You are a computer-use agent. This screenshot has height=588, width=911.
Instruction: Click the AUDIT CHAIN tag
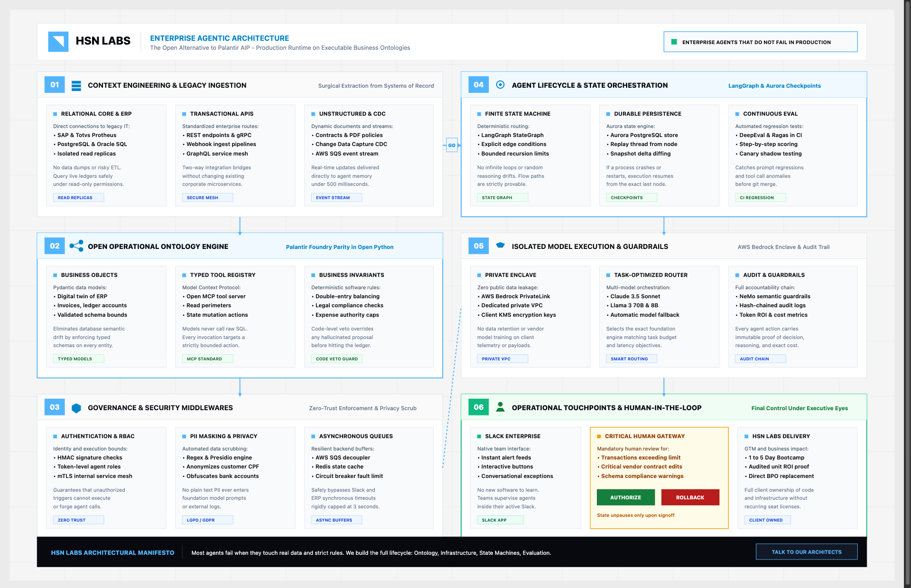[x=761, y=359]
